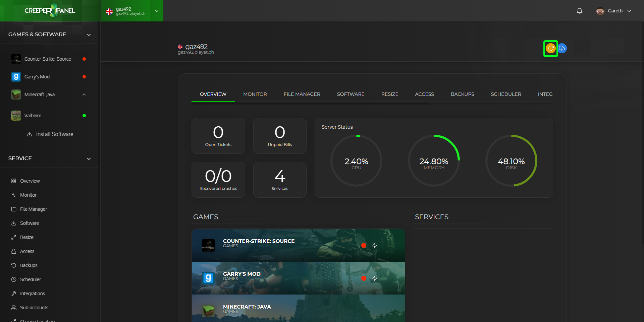Click Garry's Mod red status dot in sidebar

pyautogui.click(x=84, y=77)
